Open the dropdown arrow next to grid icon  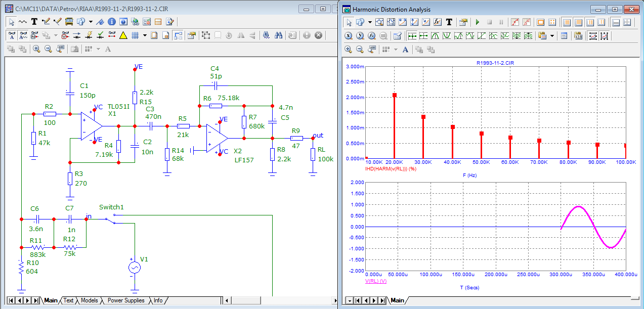tap(145, 35)
